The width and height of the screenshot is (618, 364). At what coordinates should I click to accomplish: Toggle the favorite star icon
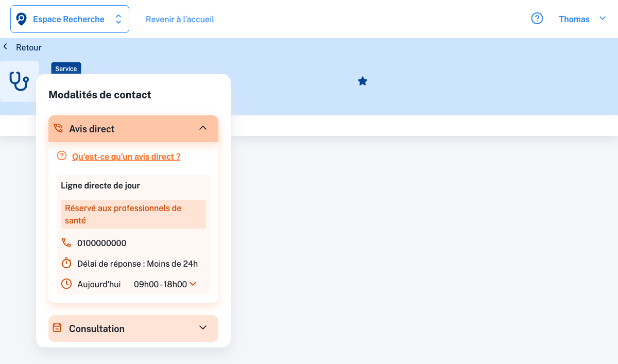coord(363,81)
